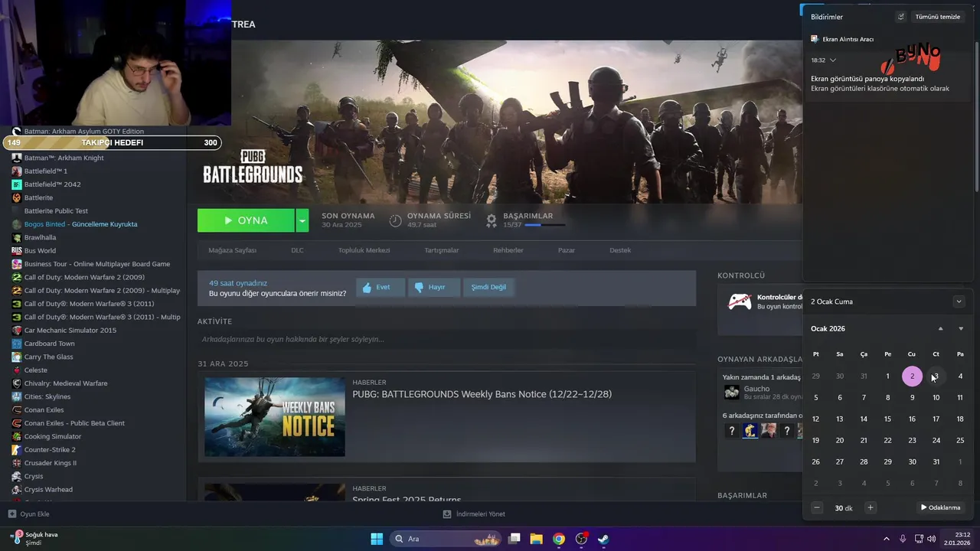Select the Brawlhalla game icon
Screen dimensions: 980x551
click(17, 237)
